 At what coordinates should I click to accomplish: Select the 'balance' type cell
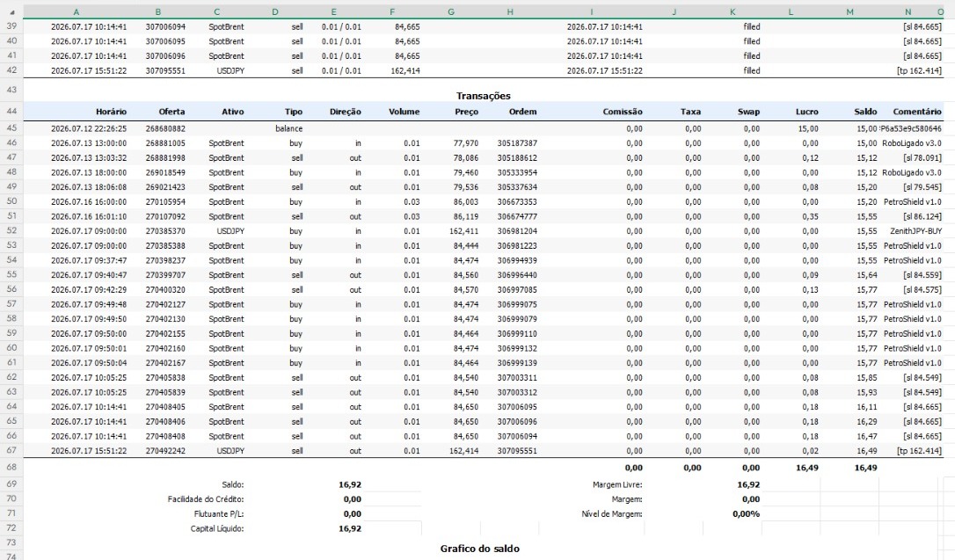[288, 129]
